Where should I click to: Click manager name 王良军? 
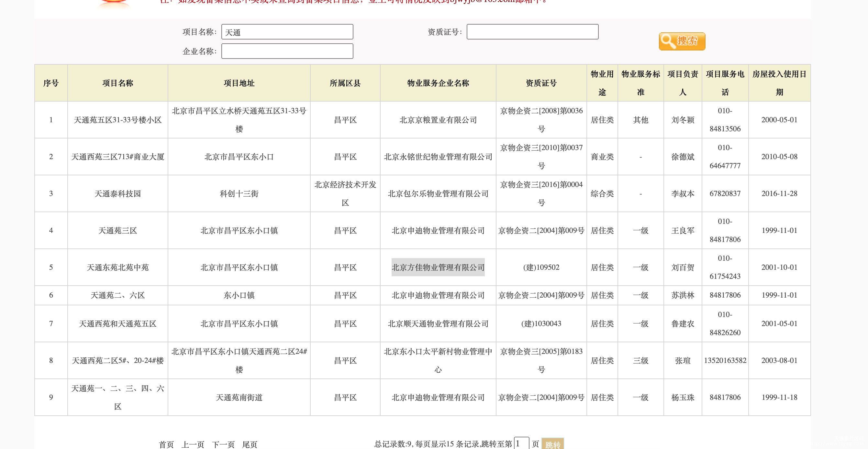pos(683,231)
